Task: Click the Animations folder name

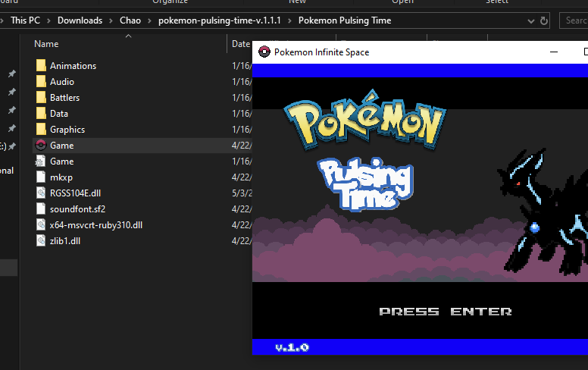Action: coord(73,66)
